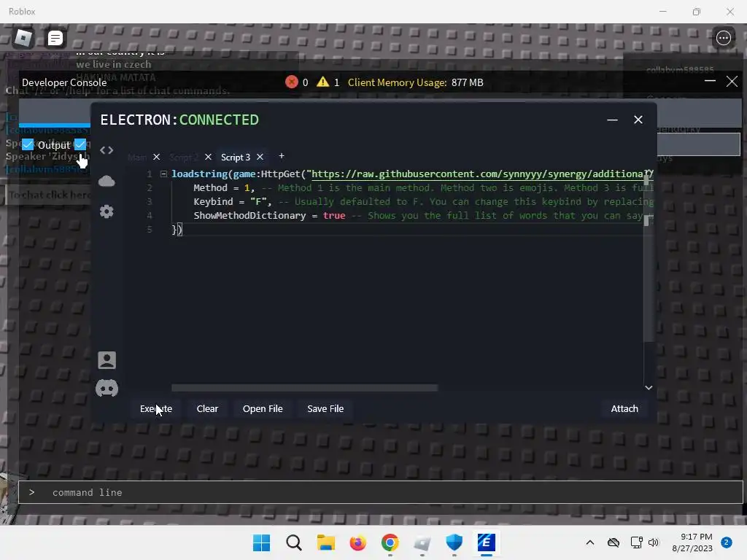
Task: Switch to the Roblox taskbar icon
Action: [x=422, y=542]
